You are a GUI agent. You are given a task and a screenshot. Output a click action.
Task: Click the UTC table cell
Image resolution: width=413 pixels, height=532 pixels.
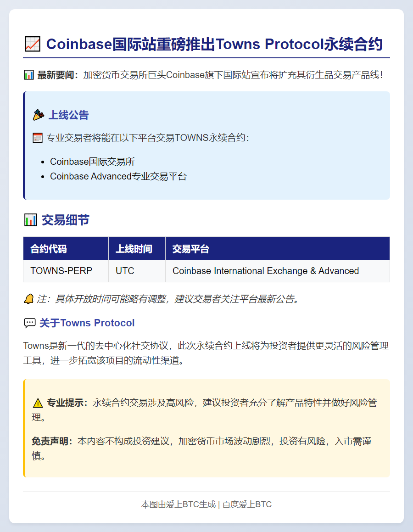(137, 271)
